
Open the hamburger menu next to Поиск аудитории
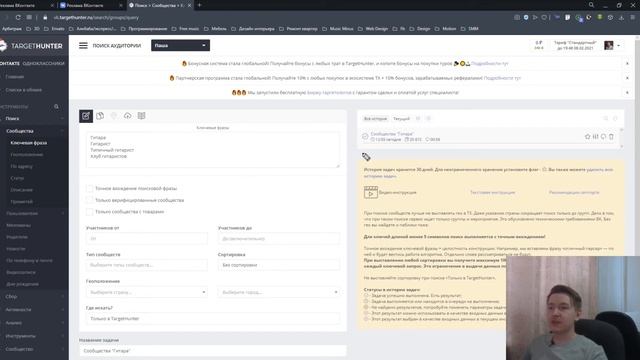83,45
